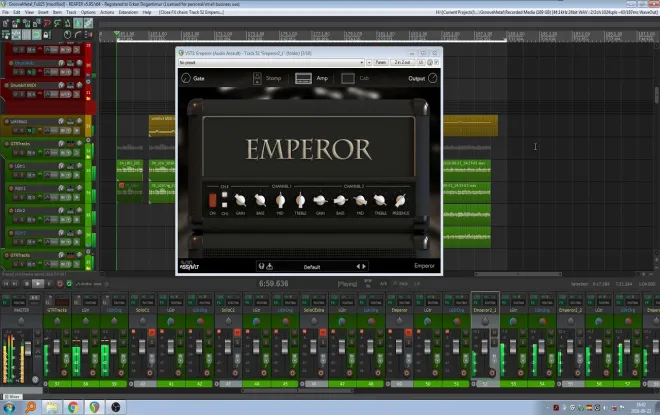Click the yellow bass item in arrange view
This screenshot has height=415, width=660.
point(471,125)
